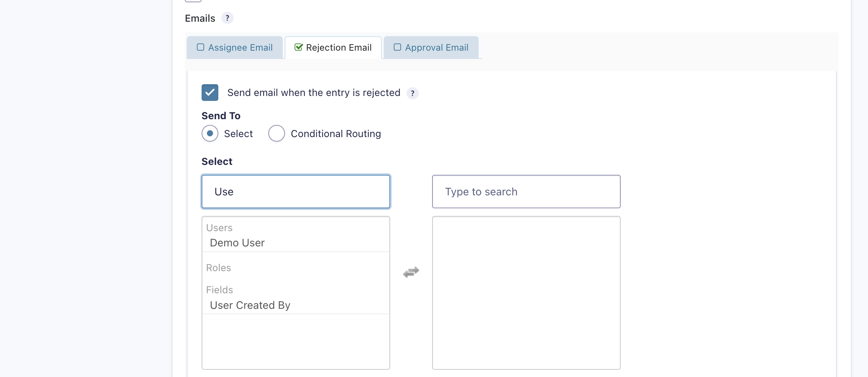Click the empty checkbox icon on Approval Email

tap(397, 47)
